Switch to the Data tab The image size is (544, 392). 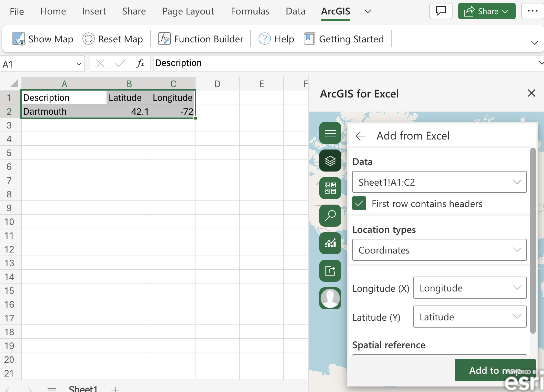click(x=296, y=11)
